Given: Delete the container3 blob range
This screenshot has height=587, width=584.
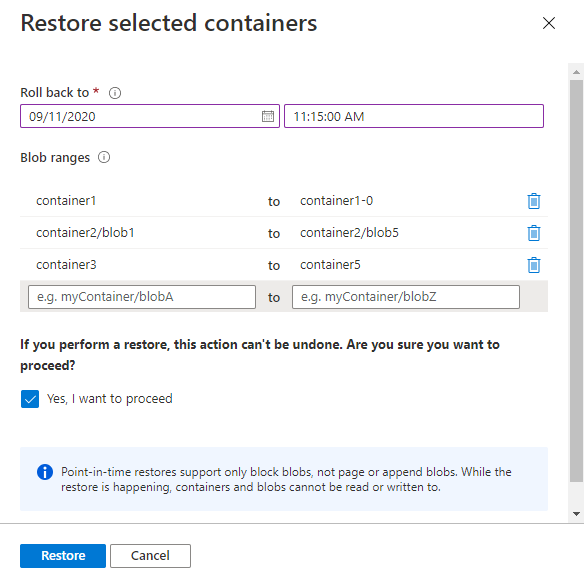Looking at the screenshot, I should click(x=533, y=265).
